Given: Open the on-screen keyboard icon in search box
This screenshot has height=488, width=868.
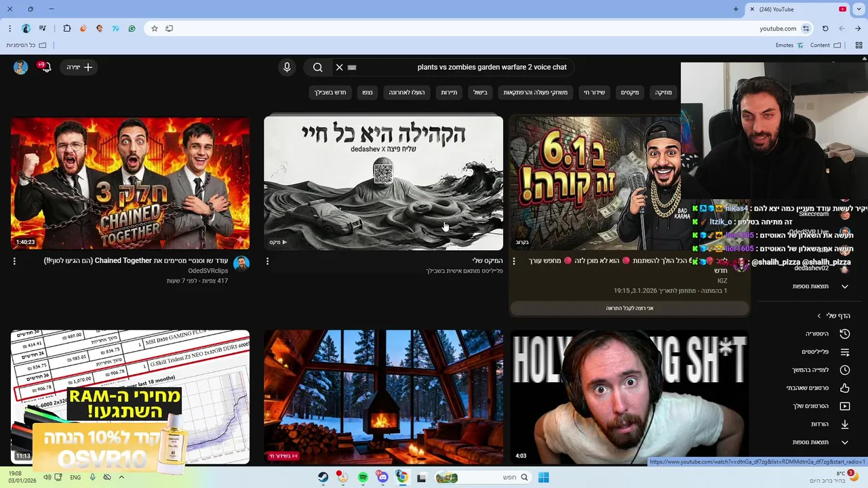Looking at the screenshot, I should click(352, 67).
